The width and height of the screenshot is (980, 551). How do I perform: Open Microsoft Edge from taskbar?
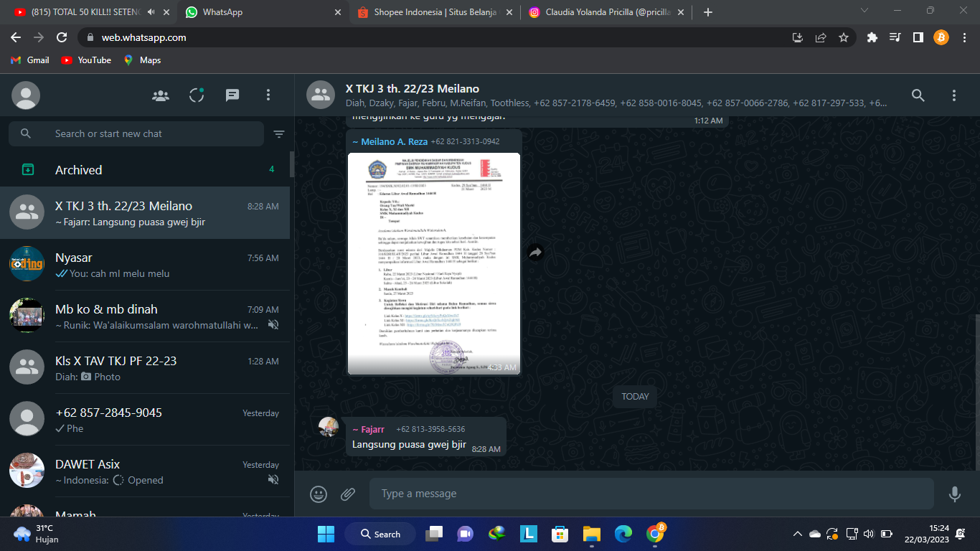(623, 534)
